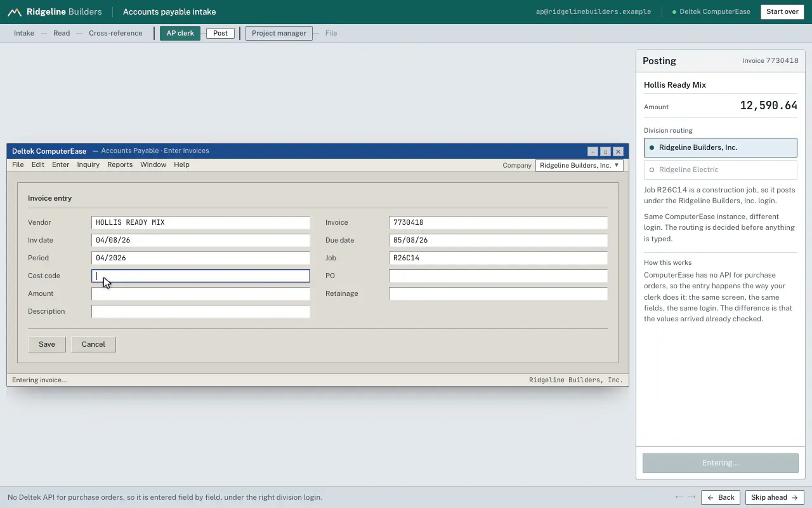The height and width of the screenshot is (508, 812).
Task: Click the Cost code field
Action: 200,276
